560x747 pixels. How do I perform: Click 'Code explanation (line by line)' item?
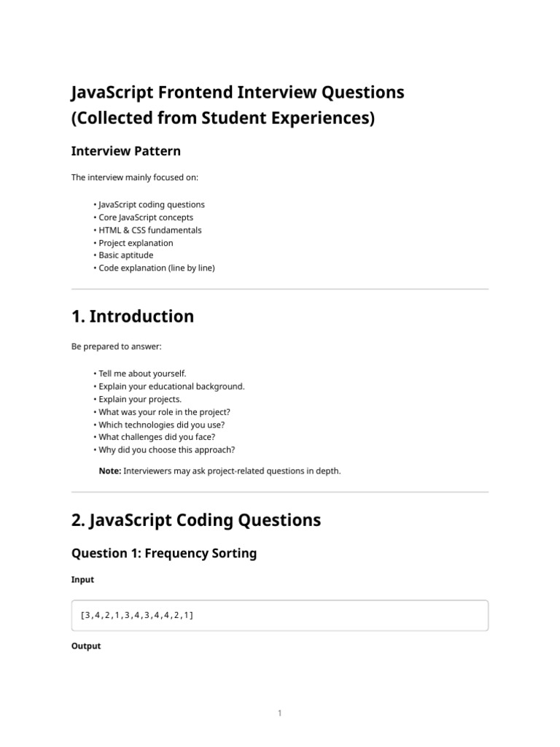click(x=157, y=268)
